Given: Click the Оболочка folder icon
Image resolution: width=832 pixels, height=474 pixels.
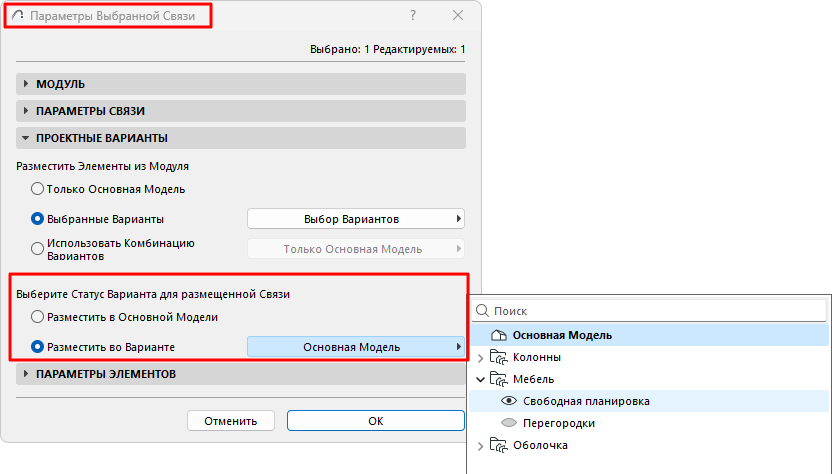Looking at the screenshot, I should pyautogui.click(x=499, y=445).
